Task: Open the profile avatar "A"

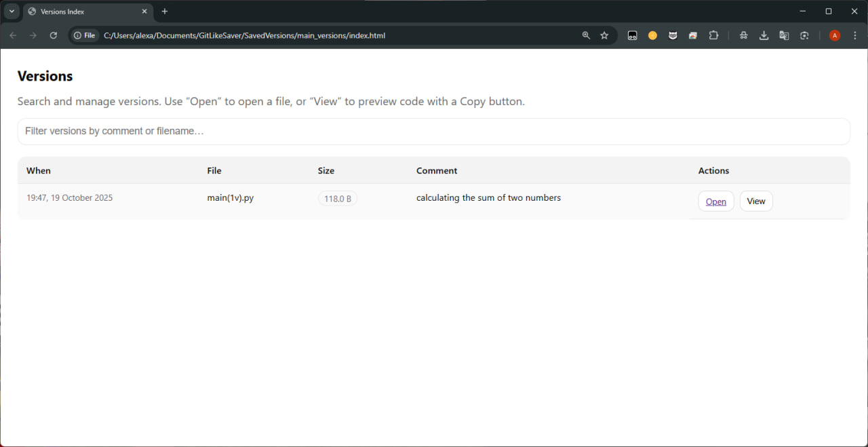Action: coord(835,35)
